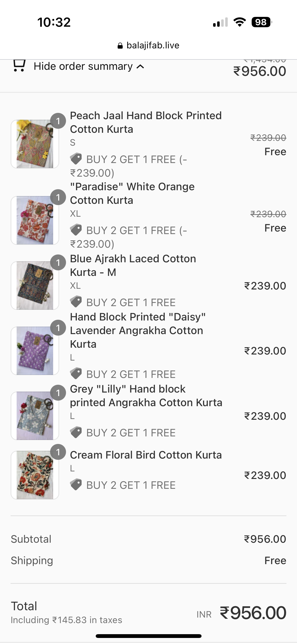Tap the shopping cart icon
Viewport: 297px width, 644px height.
(x=19, y=66)
